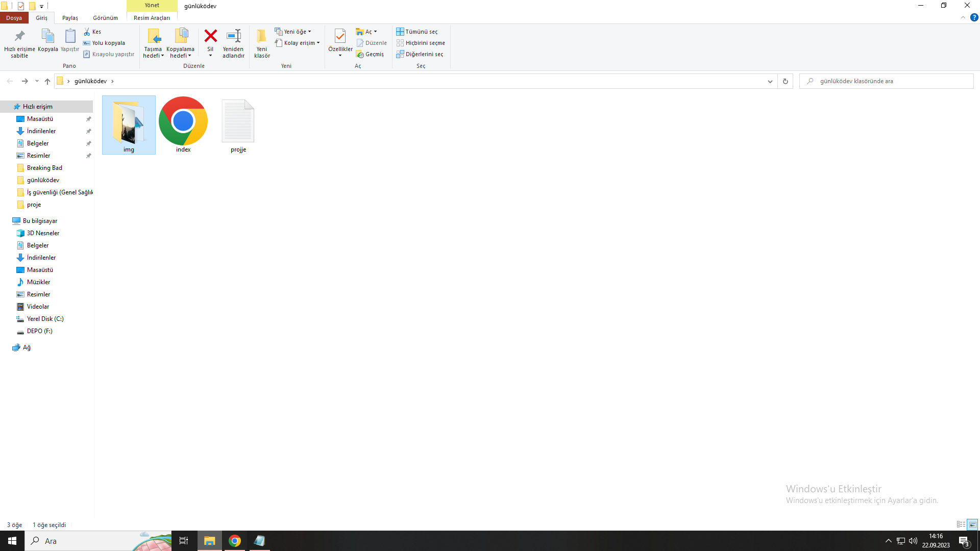This screenshot has width=980, height=551.
Task: Pin with Hızlı erişime sabitle icon
Action: 19,36
